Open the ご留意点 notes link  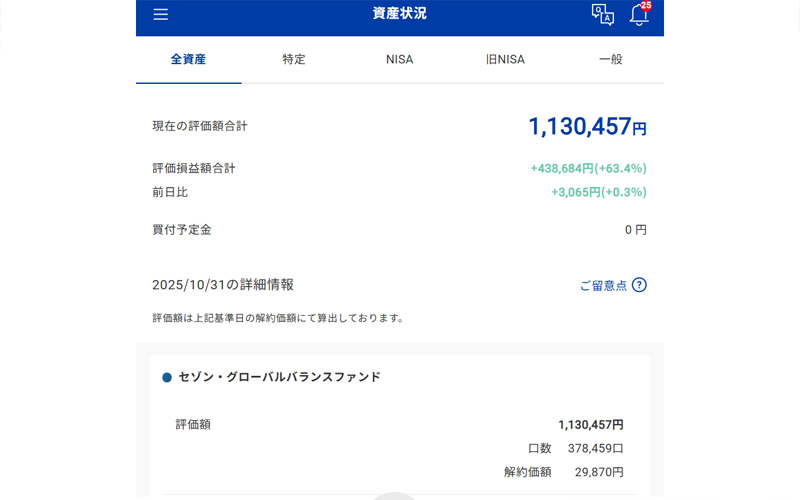click(603, 285)
